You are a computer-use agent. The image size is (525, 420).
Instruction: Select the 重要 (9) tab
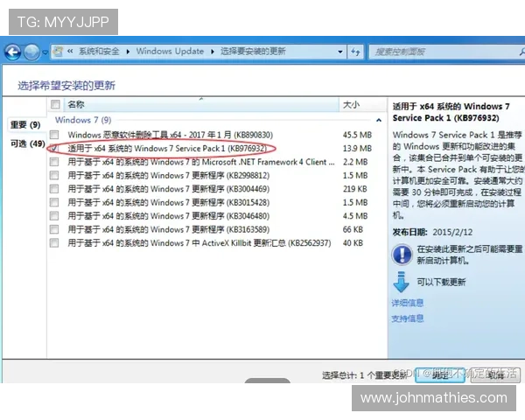(x=25, y=125)
